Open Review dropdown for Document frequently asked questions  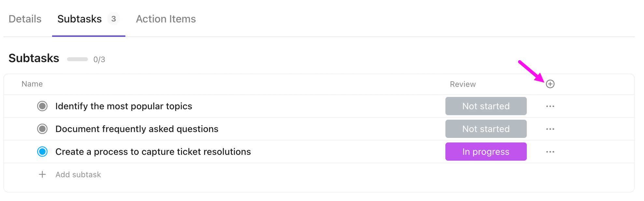[x=486, y=129]
